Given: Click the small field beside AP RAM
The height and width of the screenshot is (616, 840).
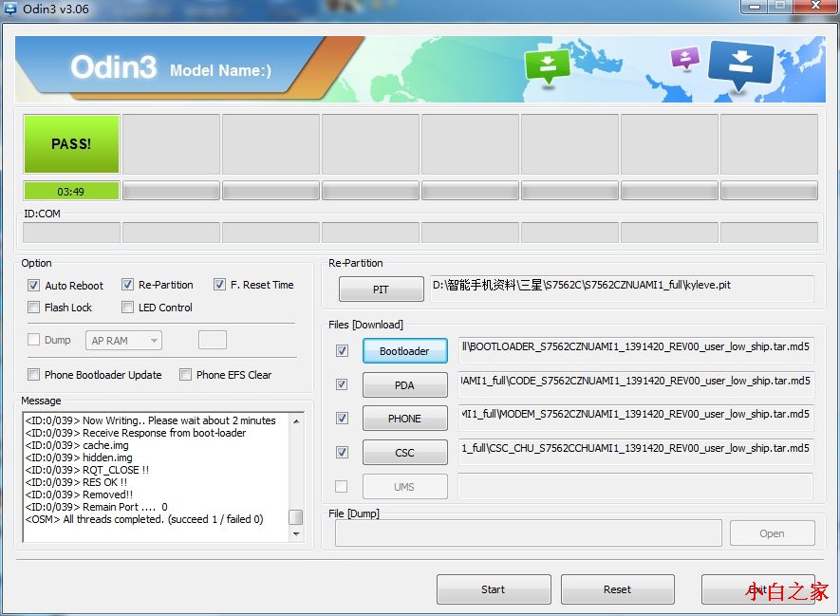Looking at the screenshot, I should (213, 340).
